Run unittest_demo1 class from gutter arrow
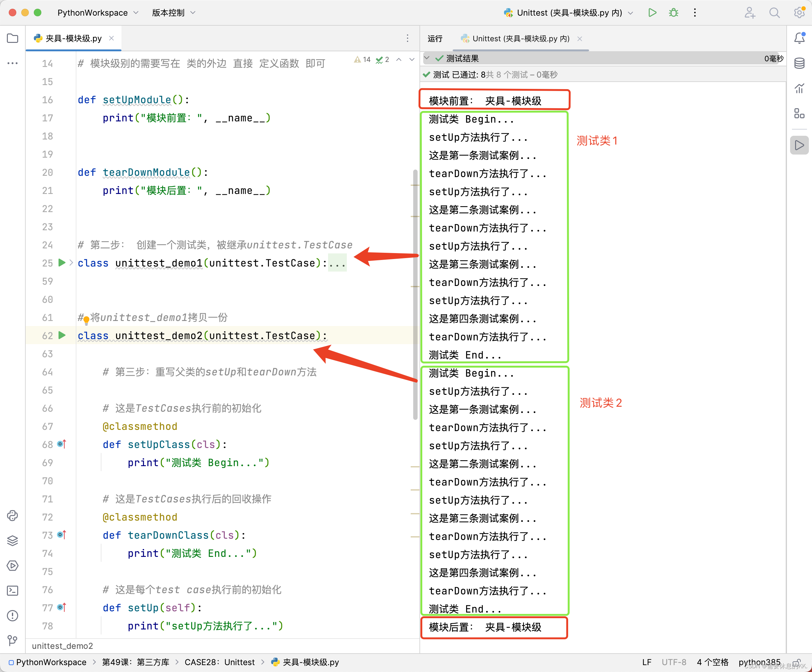Screen dimensions: 812x672 (62, 263)
